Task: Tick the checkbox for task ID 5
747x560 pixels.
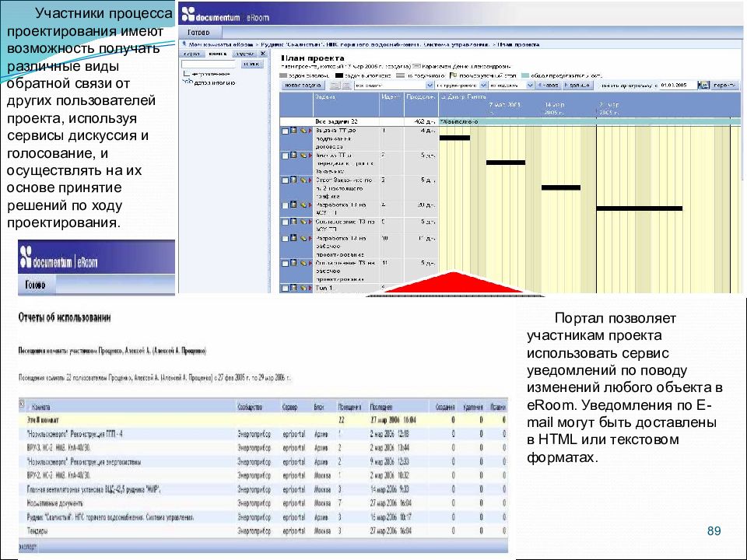Action: 285,222
